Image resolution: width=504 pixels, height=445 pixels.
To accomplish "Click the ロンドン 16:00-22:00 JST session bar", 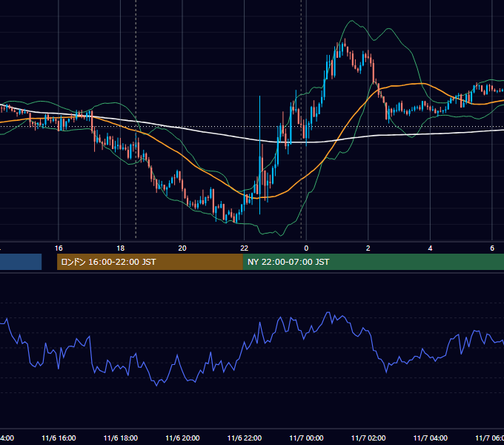I will pos(150,262).
